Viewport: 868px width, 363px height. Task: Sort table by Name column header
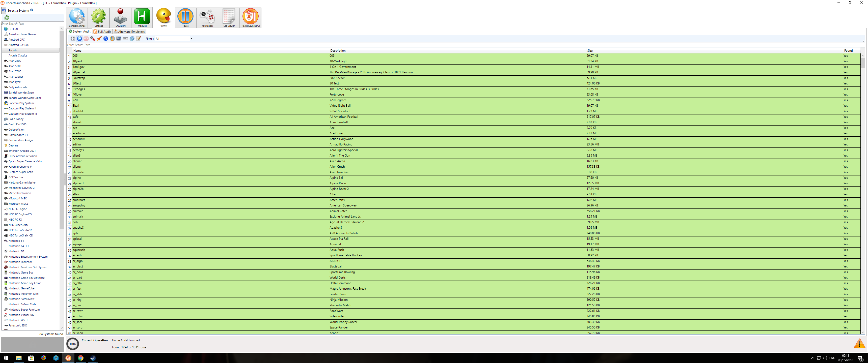click(201, 50)
